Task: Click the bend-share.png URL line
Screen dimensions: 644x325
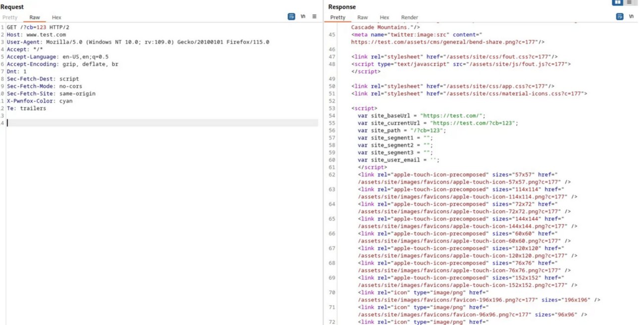Action: (448, 42)
